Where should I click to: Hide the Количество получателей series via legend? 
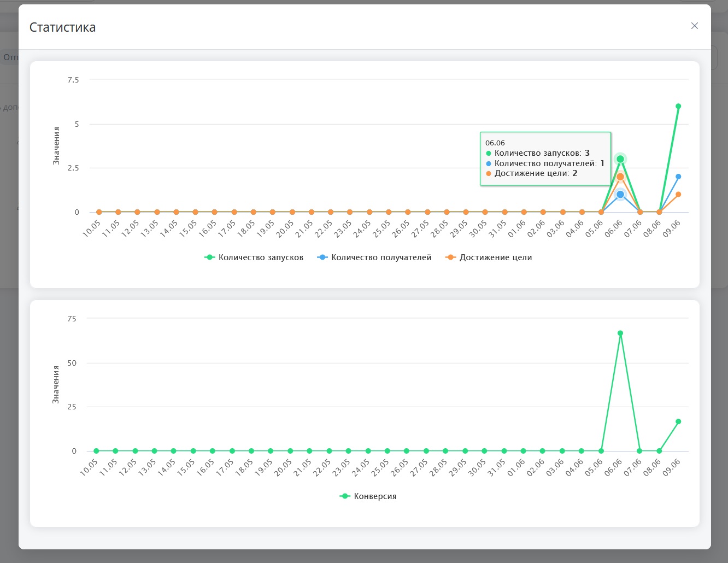click(x=374, y=257)
